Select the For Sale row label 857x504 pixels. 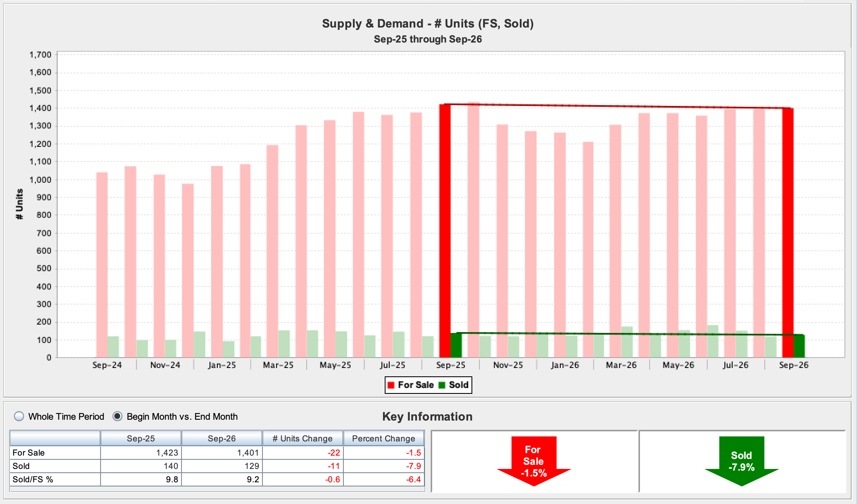(55, 453)
